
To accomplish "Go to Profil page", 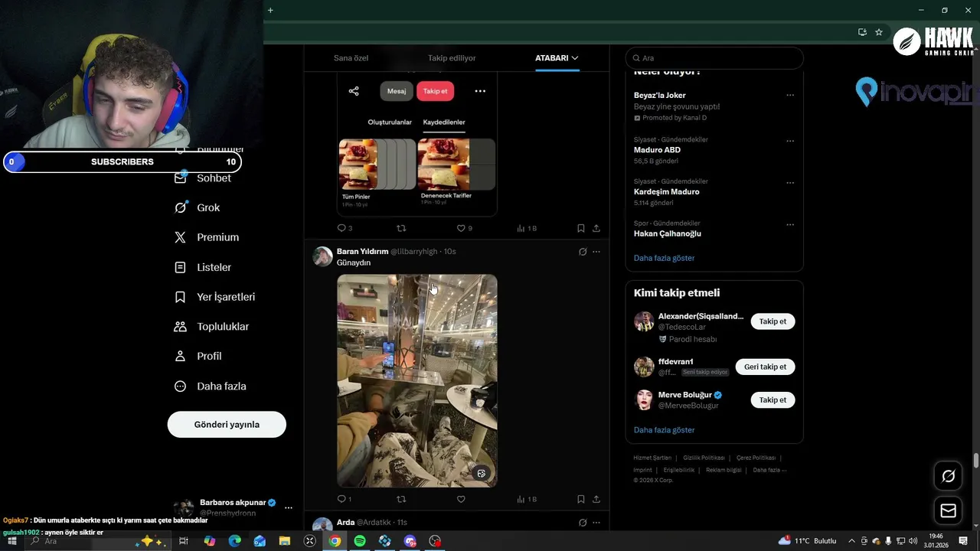I will point(198,356).
